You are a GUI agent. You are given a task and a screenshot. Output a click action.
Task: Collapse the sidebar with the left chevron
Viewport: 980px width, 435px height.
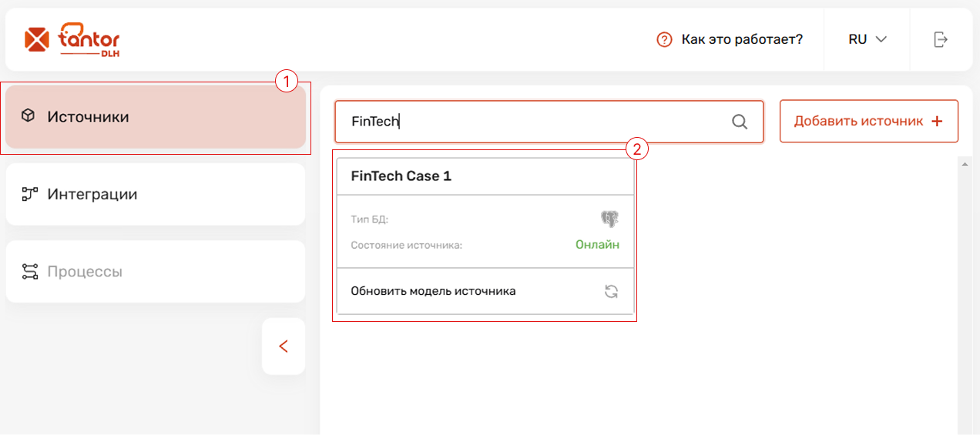point(284,346)
